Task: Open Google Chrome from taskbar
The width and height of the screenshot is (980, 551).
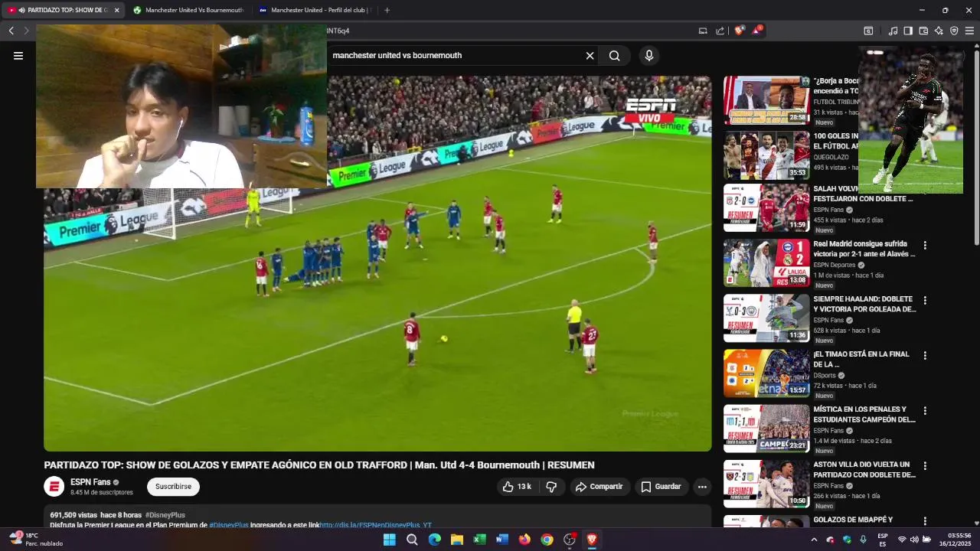Action: [547, 540]
